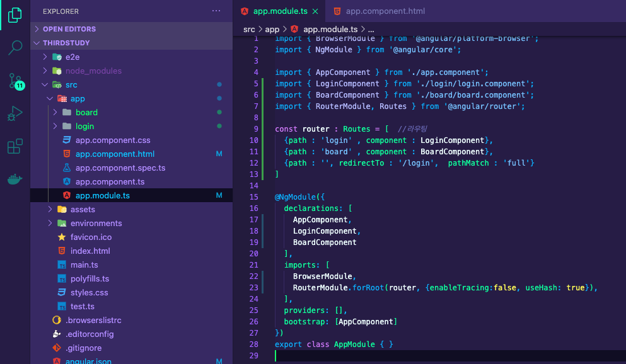
Task: Click the HTML icon of app.component.html file
Action: 67,154
